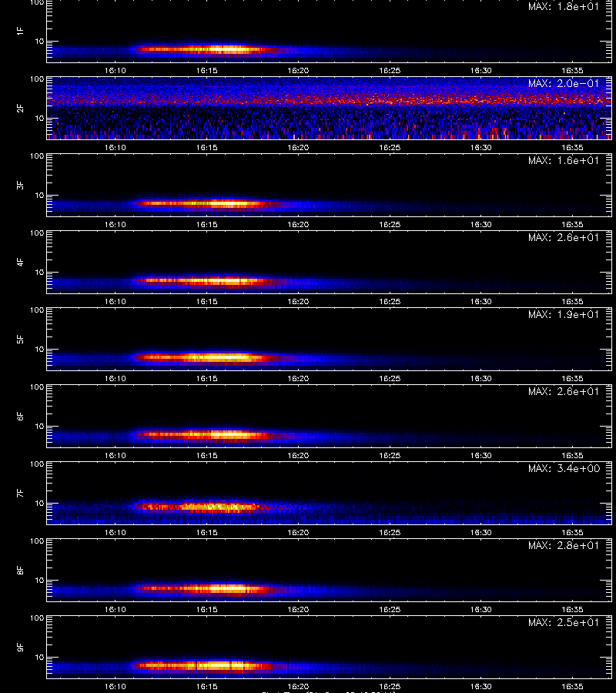Viewport: 616px width, 693px height.
Task: Select the MAX: 1.6e+01 annotation
Action: (x=564, y=160)
